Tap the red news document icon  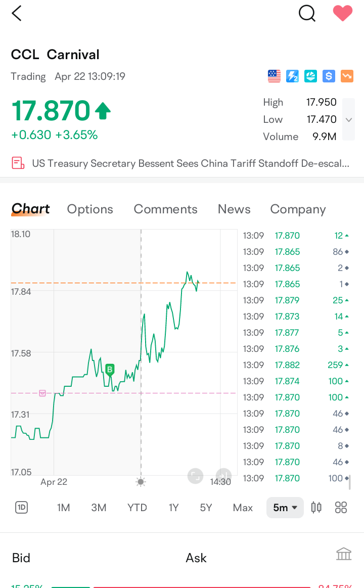click(x=18, y=163)
